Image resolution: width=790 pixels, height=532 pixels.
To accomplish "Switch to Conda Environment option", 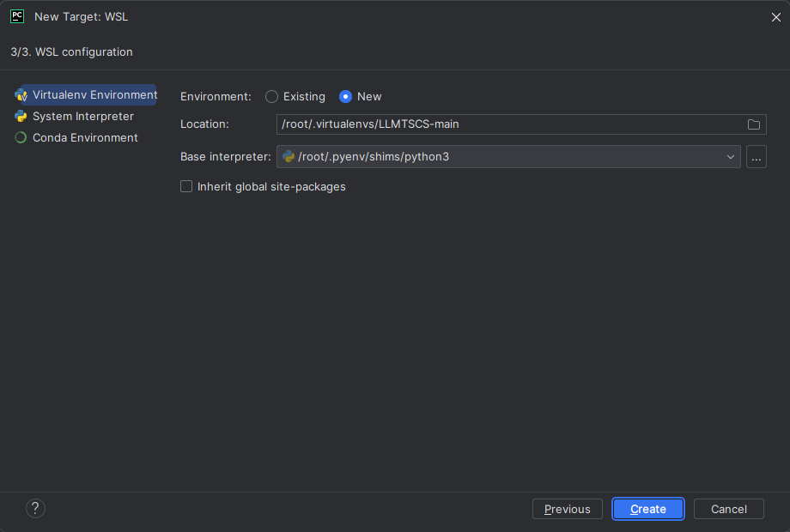I will (x=85, y=138).
